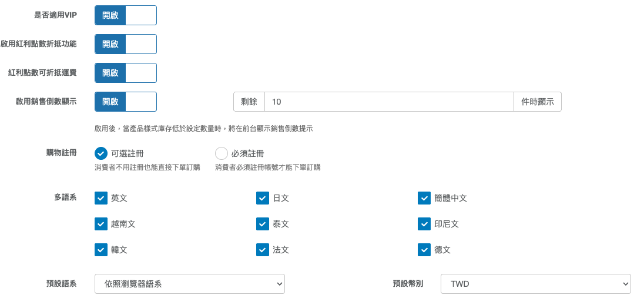Uncheck the 日文 language checkbox
This screenshot has height=305, width=644.
tap(263, 198)
